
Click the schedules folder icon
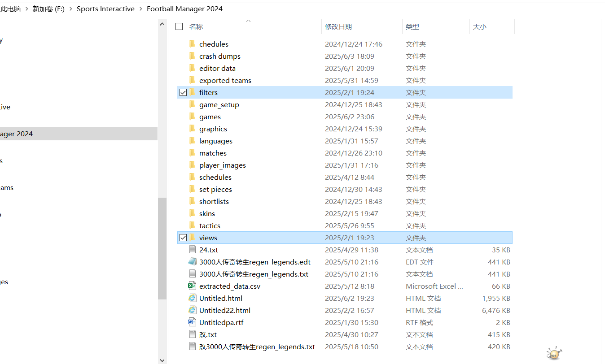click(x=192, y=177)
